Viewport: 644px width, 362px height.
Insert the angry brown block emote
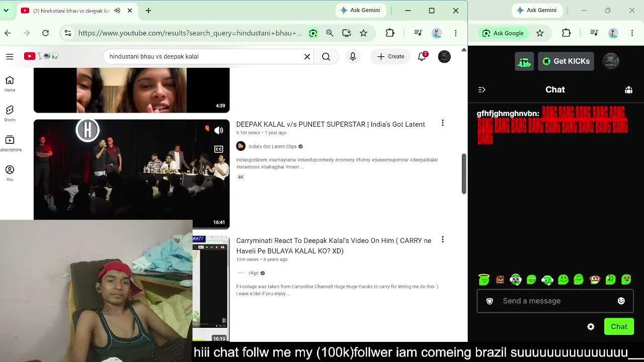click(x=500, y=280)
